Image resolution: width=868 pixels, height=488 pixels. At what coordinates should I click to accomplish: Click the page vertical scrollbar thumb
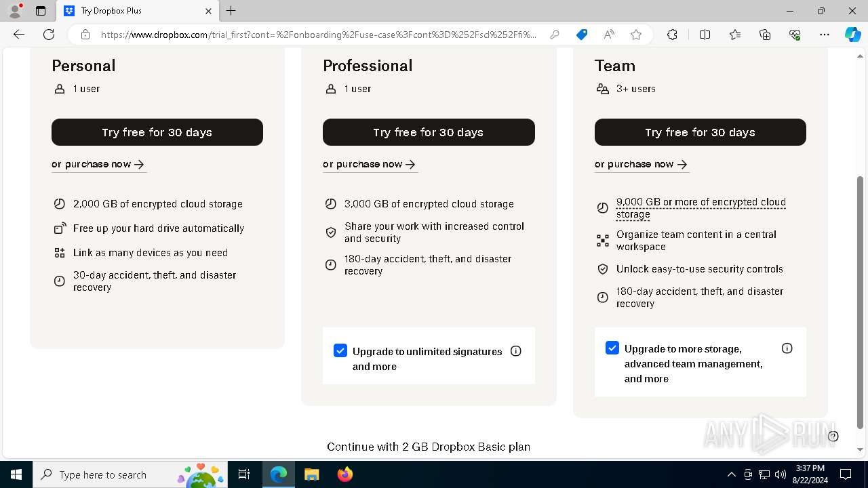coord(861,302)
